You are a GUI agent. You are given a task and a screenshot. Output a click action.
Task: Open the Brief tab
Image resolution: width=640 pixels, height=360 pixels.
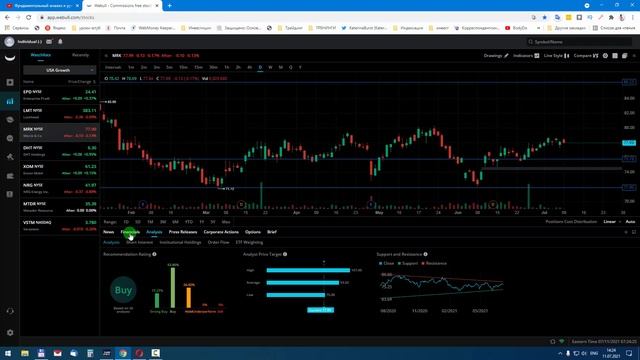(272, 232)
